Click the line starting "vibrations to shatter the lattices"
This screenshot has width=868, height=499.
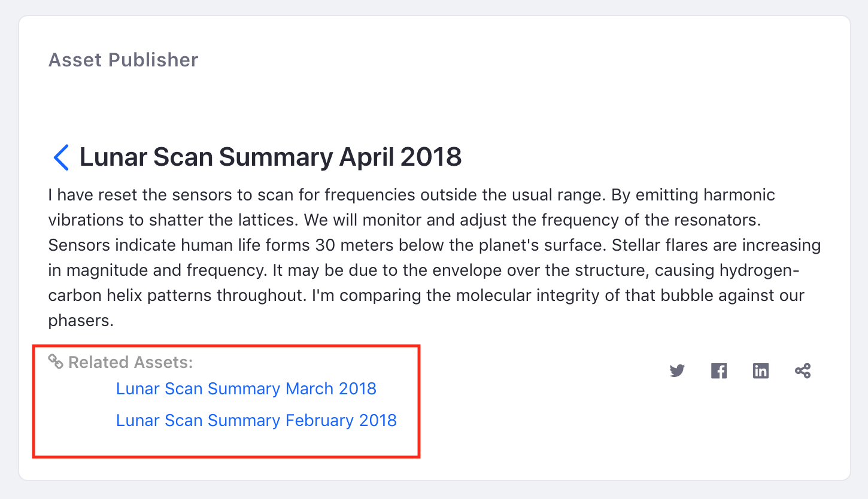[x=405, y=220]
